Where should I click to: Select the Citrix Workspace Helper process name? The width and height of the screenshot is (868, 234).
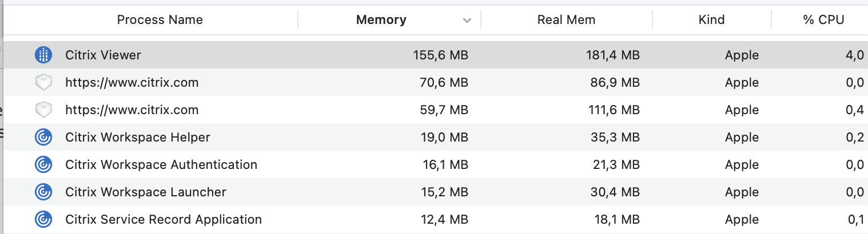click(138, 138)
